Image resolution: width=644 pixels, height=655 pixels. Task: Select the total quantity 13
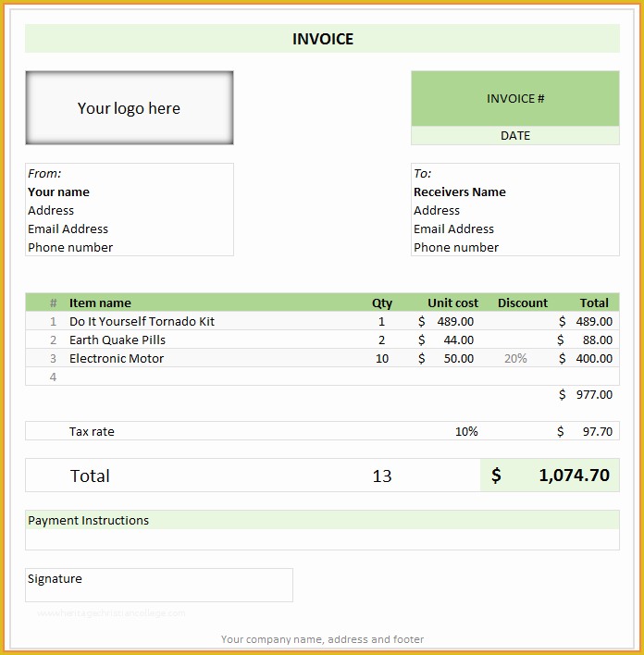point(382,476)
